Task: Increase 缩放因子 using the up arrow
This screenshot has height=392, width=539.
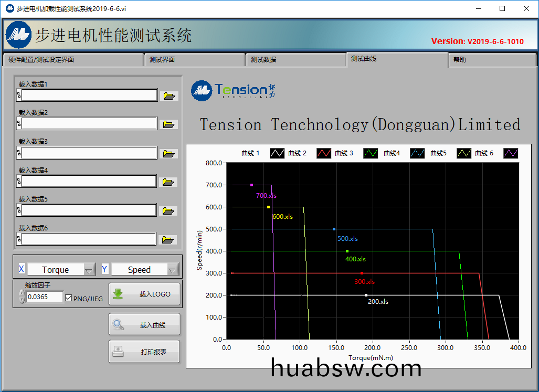Action: tap(22, 293)
